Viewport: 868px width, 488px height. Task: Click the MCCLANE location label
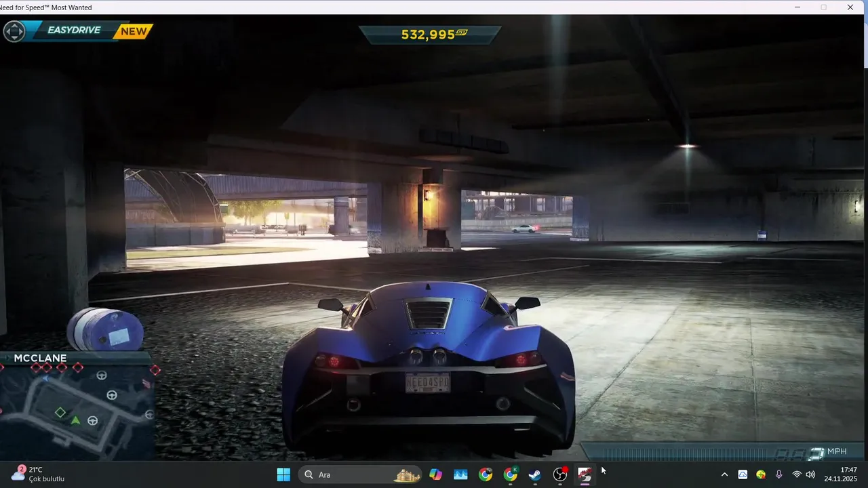[40, 358]
